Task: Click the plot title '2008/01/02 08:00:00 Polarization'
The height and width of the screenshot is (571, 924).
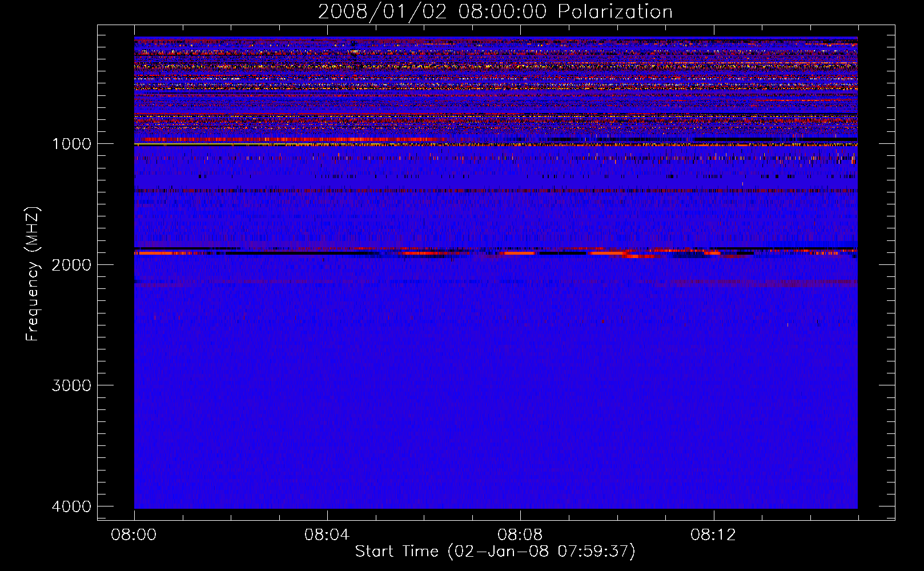Action: (495, 12)
